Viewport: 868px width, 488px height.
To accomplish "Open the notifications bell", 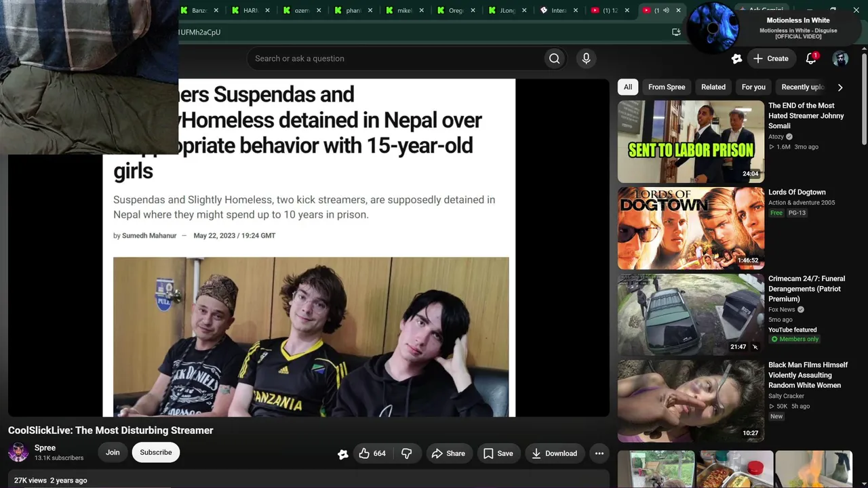I will tap(811, 58).
